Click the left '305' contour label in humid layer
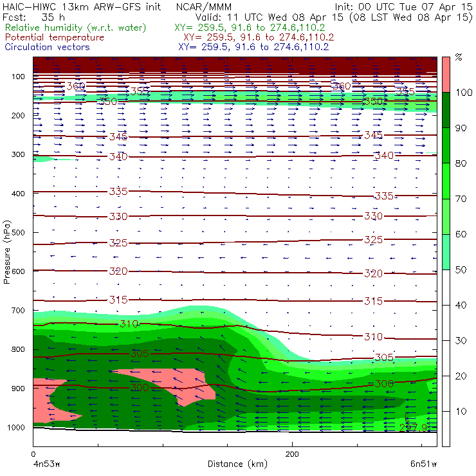 (x=140, y=354)
